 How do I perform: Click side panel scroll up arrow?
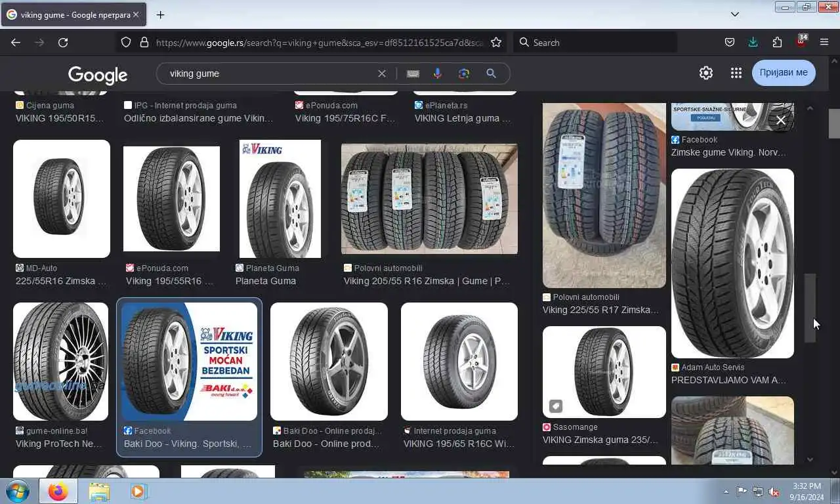pyautogui.click(x=810, y=108)
